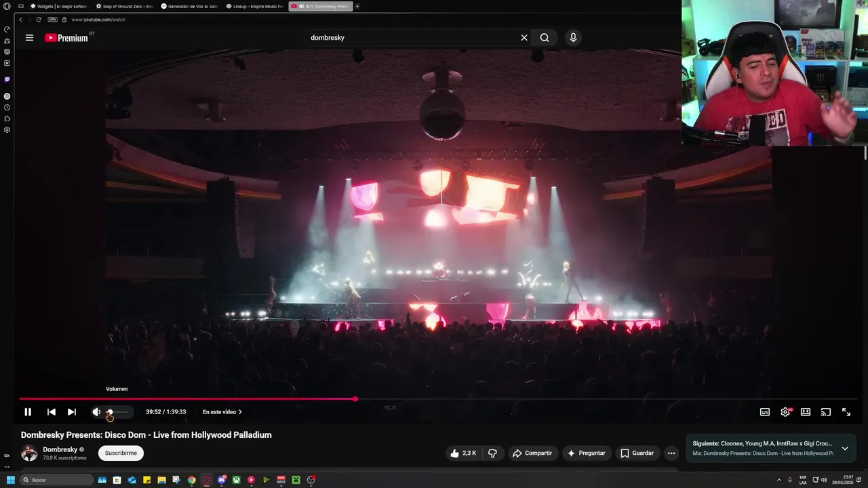Open the YouTube hamburger guide menu
The height and width of the screenshot is (488, 868).
click(29, 38)
